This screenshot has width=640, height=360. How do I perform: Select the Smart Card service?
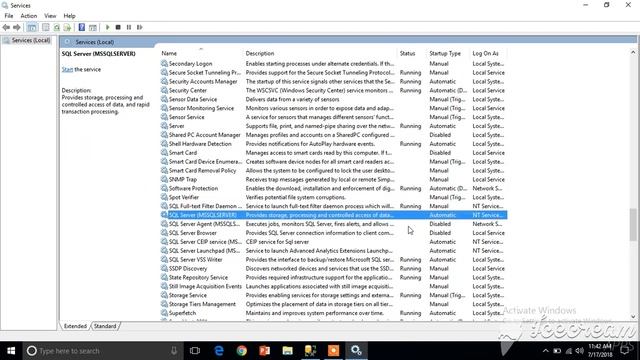(333, 153)
